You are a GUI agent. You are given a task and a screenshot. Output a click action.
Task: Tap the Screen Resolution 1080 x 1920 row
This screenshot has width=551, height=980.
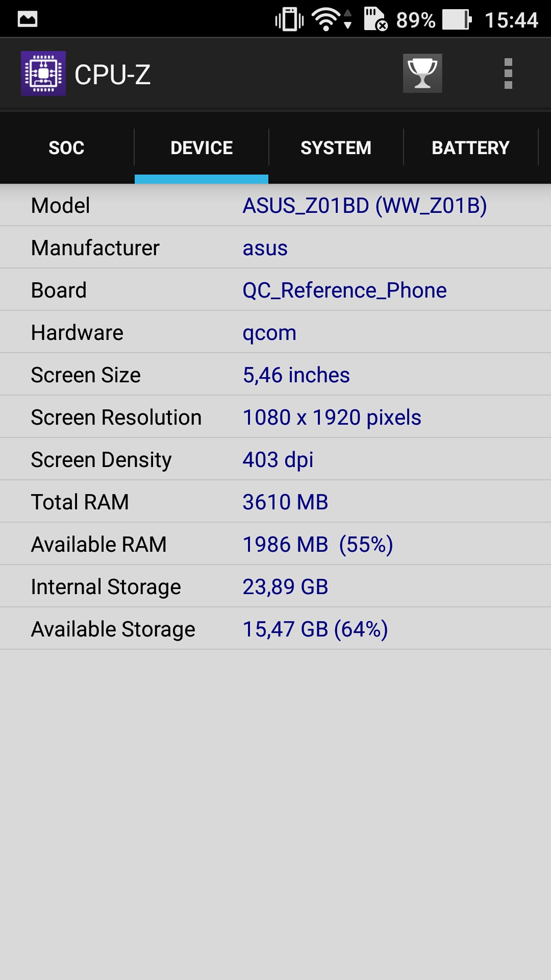pos(275,417)
